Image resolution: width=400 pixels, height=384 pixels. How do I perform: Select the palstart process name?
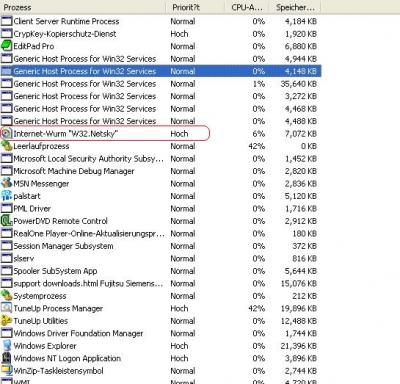(27, 196)
